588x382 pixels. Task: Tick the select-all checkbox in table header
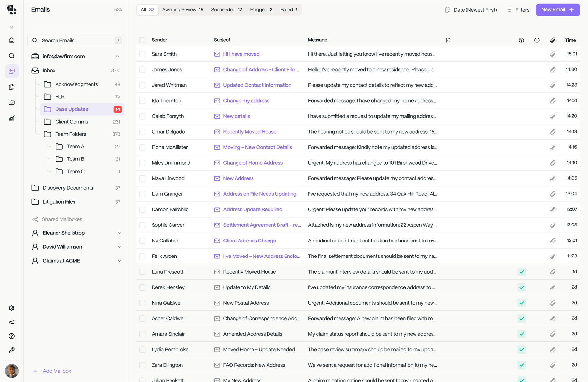(x=142, y=40)
